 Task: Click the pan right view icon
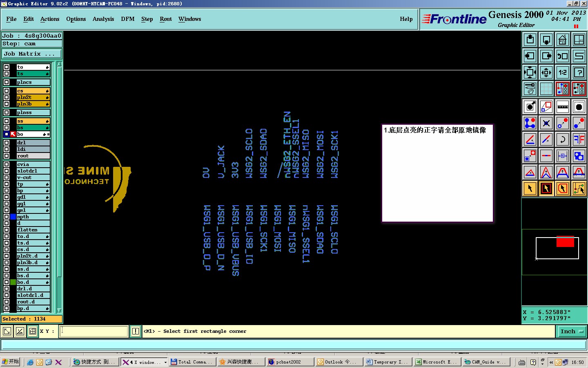546,56
